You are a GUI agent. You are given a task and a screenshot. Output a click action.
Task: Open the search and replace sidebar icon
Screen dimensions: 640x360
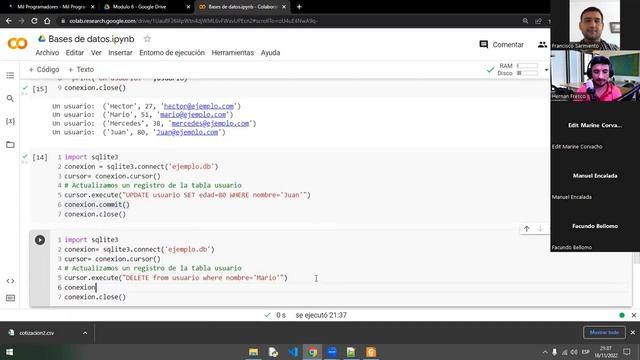click(10, 98)
